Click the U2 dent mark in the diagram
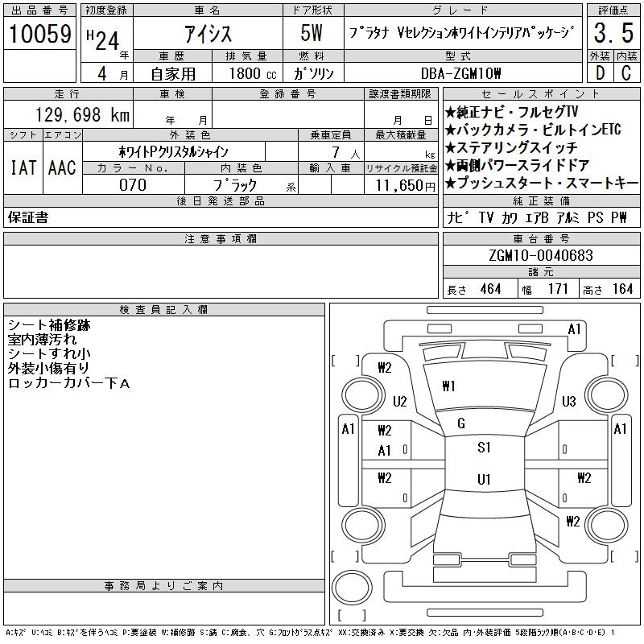This screenshot has height=644, width=644. point(399,401)
